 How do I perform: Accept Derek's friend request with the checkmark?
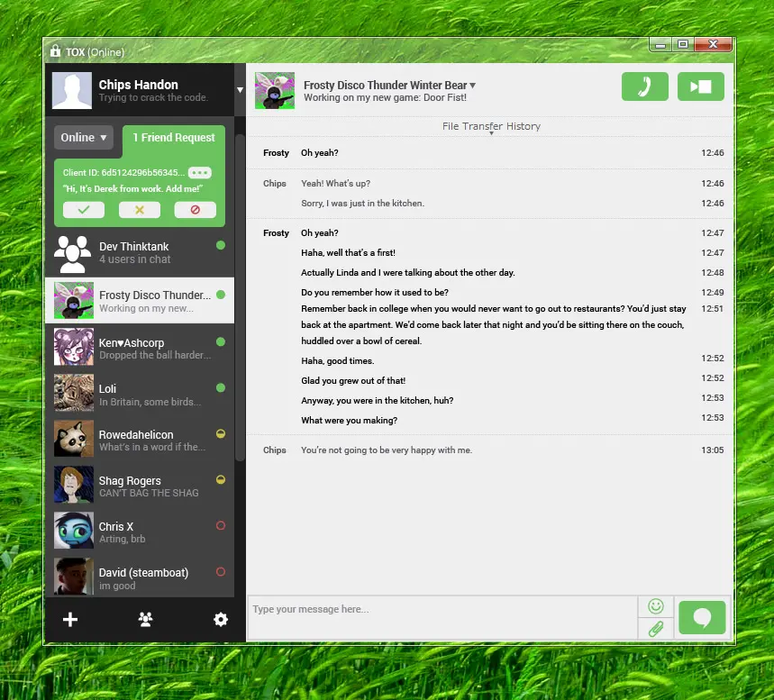[x=84, y=210]
